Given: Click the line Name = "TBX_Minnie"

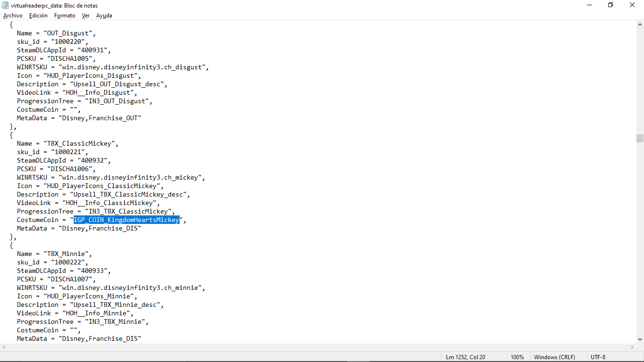Looking at the screenshot, I should pos(55,254).
